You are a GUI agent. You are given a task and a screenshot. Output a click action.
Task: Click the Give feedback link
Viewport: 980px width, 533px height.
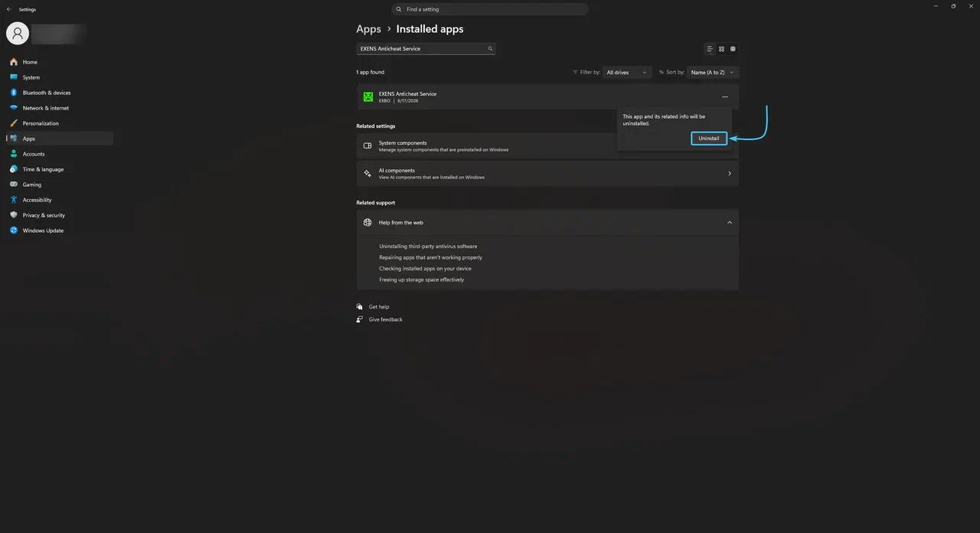[385, 319]
